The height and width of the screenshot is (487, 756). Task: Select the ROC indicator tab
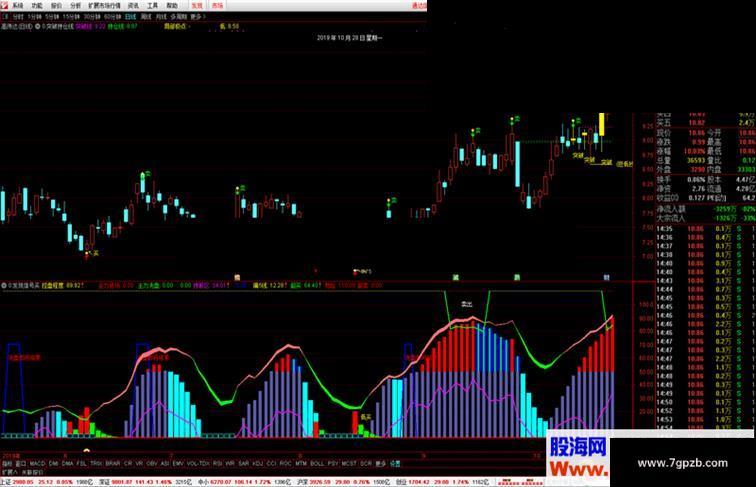pos(285,463)
